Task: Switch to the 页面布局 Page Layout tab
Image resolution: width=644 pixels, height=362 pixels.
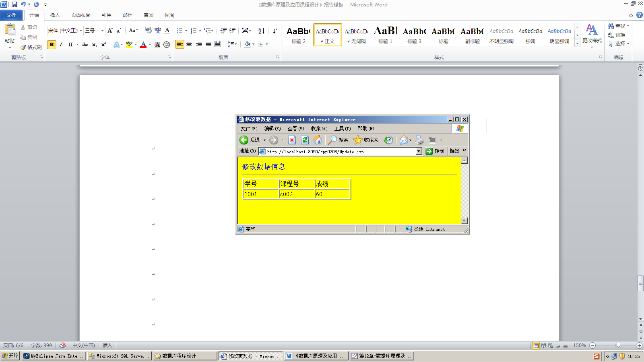Action: coord(80,15)
